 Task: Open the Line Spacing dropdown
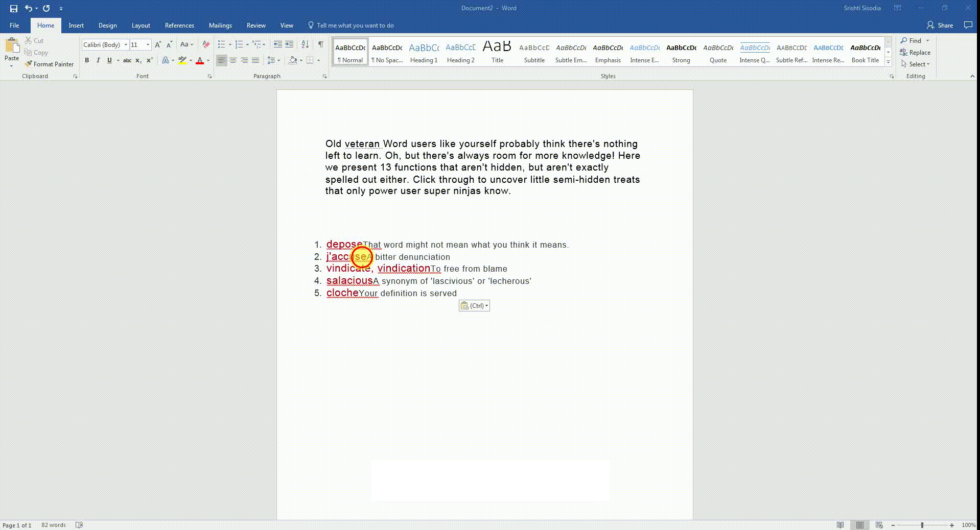point(274,60)
